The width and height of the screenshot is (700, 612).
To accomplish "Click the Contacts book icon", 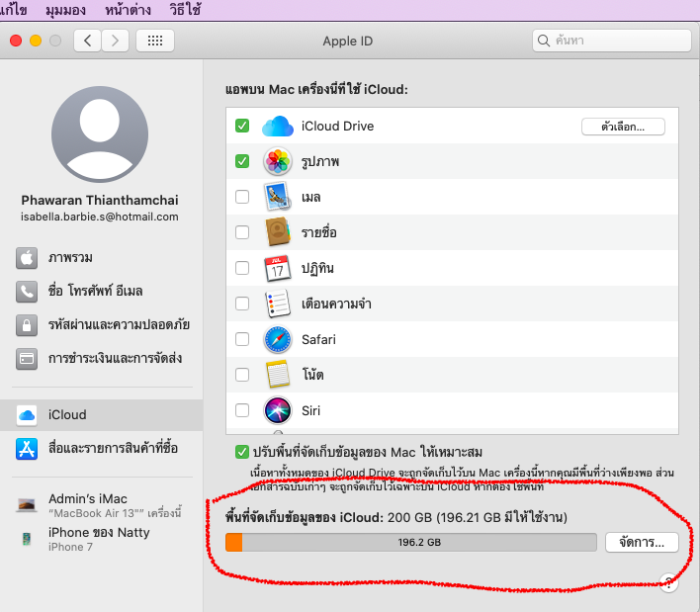I will (278, 232).
